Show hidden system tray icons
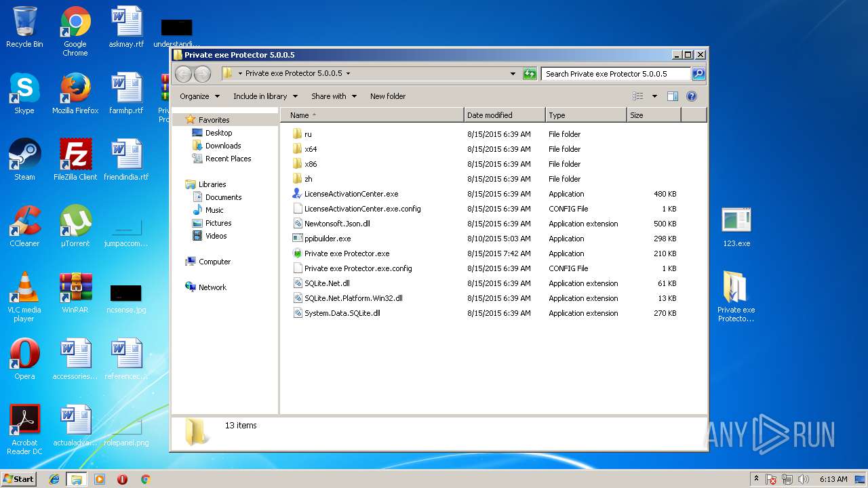Viewport: 868px width, 488px height. tap(756, 479)
